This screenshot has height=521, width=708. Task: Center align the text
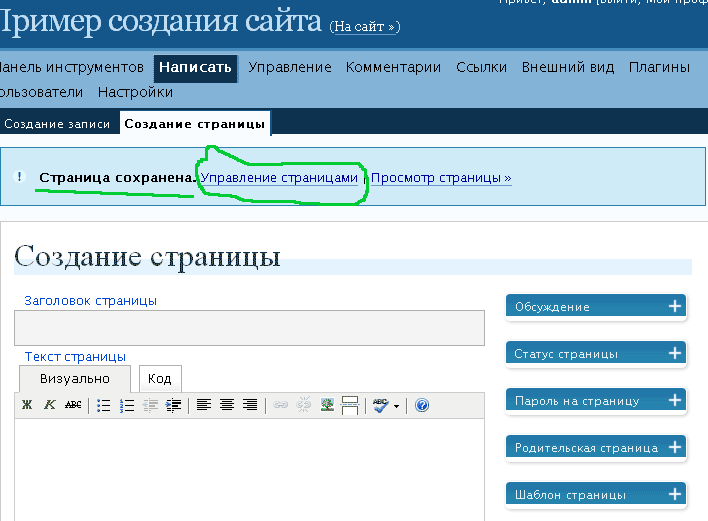coord(227,405)
